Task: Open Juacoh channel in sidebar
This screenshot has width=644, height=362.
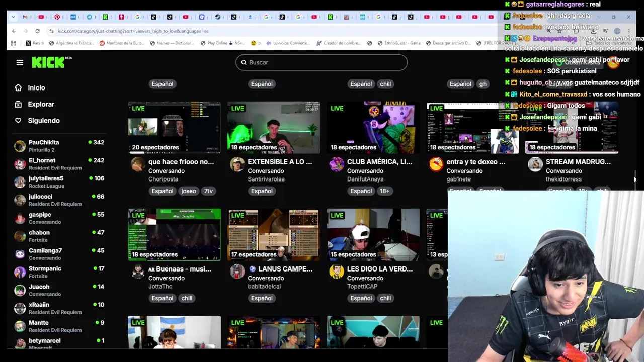Action: [59, 290]
